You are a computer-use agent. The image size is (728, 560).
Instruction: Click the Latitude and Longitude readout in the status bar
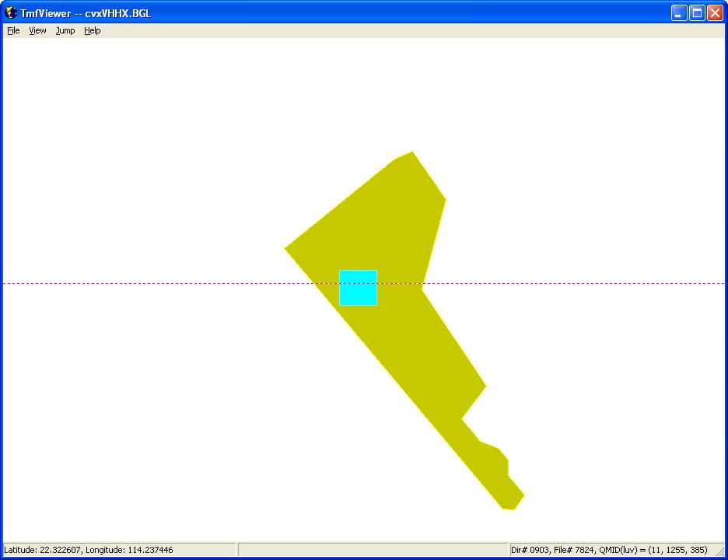tap(88, 550)
